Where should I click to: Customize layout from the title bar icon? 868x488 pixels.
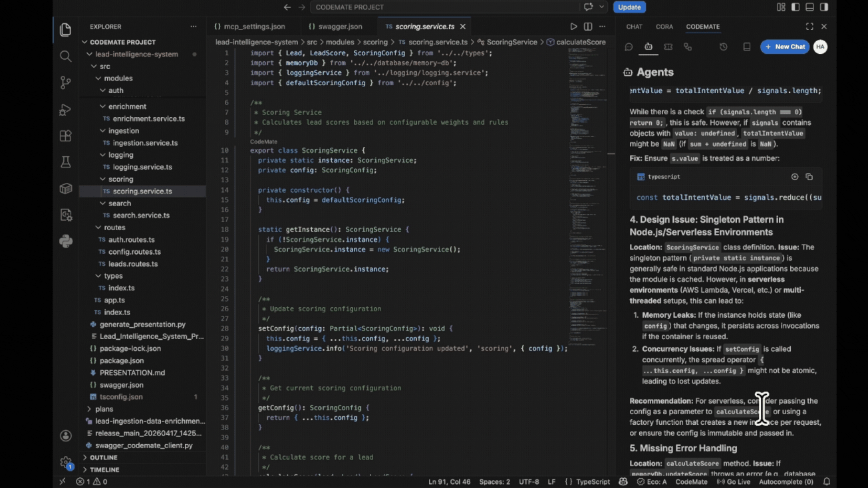click(x=781, y=7)
